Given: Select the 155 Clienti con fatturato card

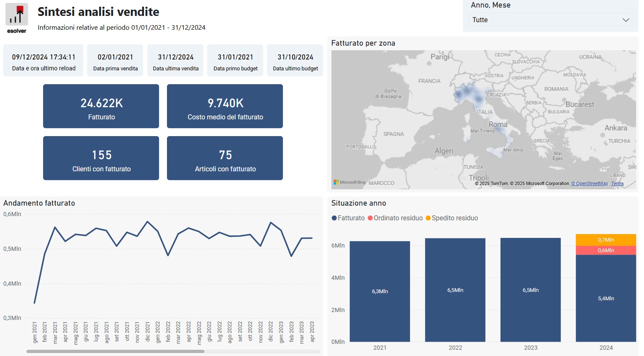Looking at the screenshot, I should [101, 158].
